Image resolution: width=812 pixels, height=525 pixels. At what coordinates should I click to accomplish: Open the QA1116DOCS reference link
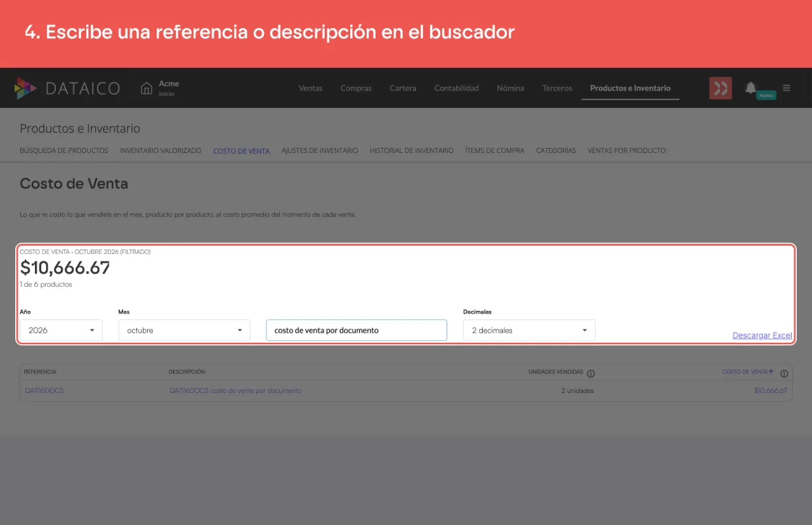[x=44, y=390]
